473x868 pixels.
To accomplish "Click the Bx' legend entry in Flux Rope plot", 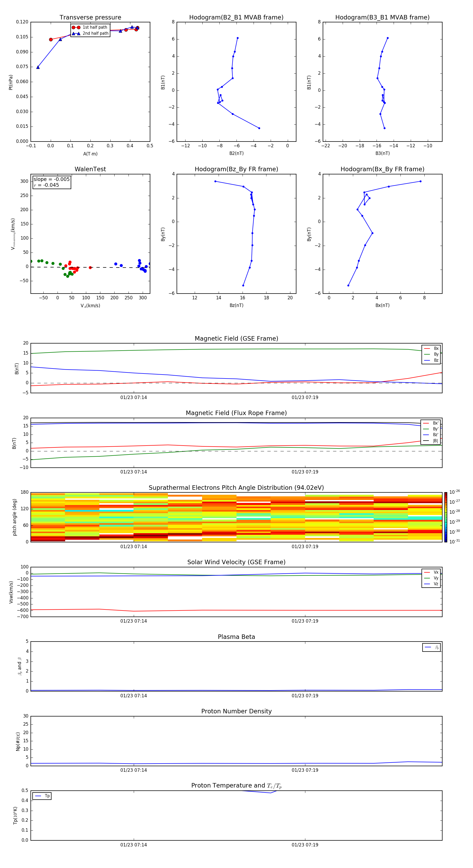I will (x=431, y=423).
